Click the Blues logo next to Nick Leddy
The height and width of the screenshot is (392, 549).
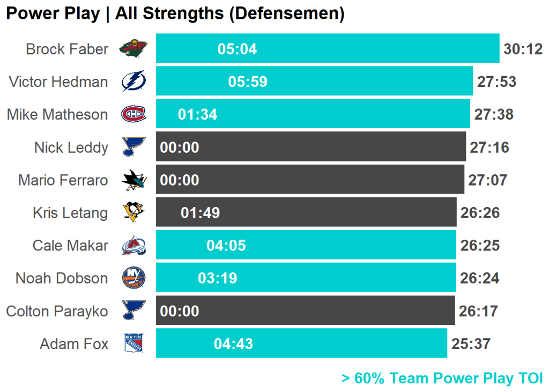132,147
